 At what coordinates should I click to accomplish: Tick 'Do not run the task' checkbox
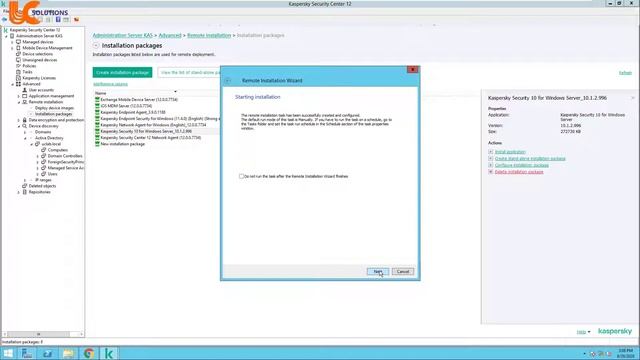(x=241, y=176)
